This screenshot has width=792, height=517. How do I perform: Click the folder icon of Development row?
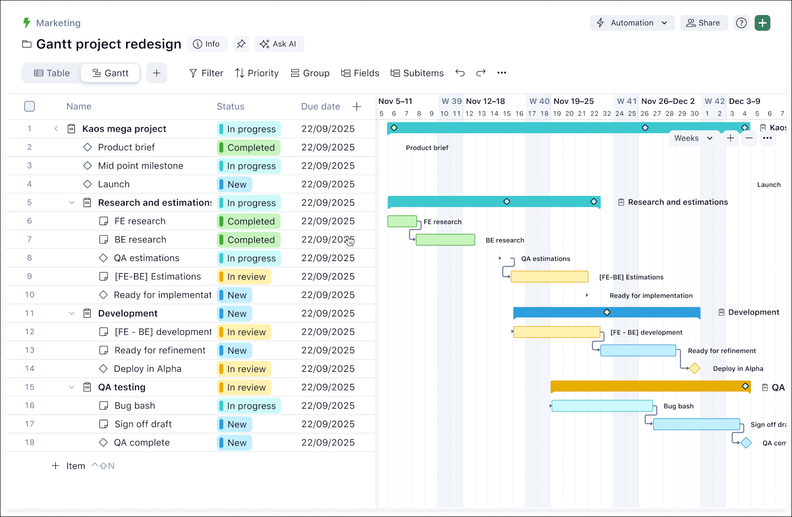pos(87,313)
